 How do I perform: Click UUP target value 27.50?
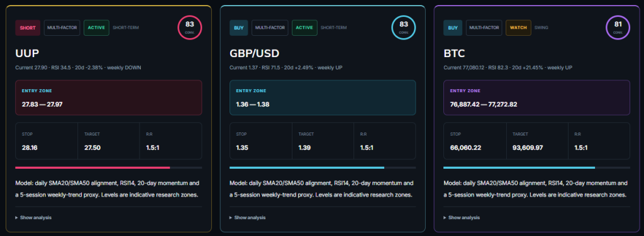click(92, 147)
